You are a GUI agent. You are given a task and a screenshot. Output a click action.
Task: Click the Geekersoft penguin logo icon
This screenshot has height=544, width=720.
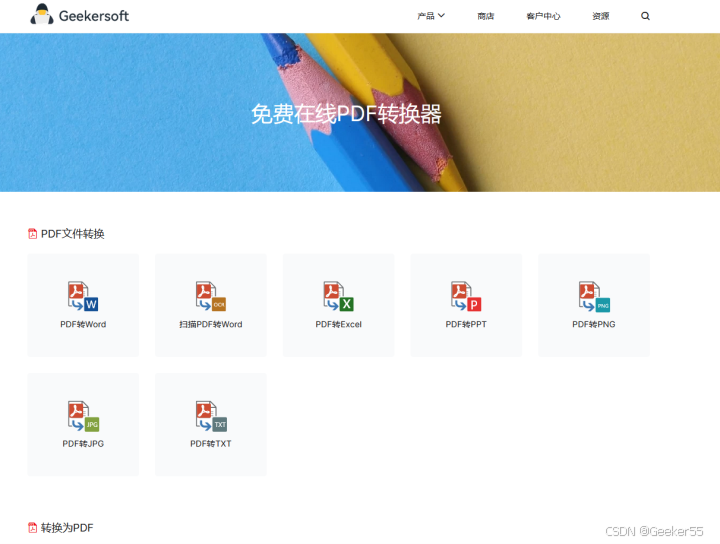42,14
